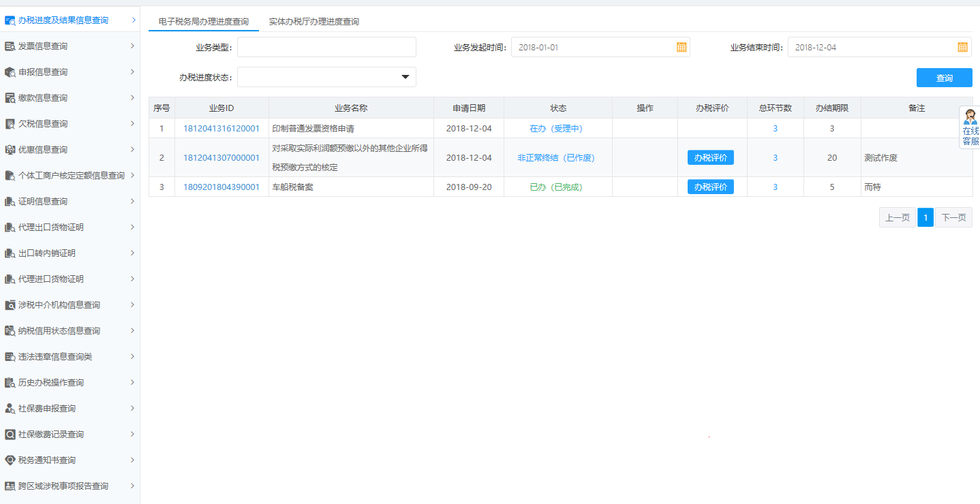Click the 申报信息查询 sidebar icon
Viewport: 980px width, 504px height.
[x=10, y=72]
